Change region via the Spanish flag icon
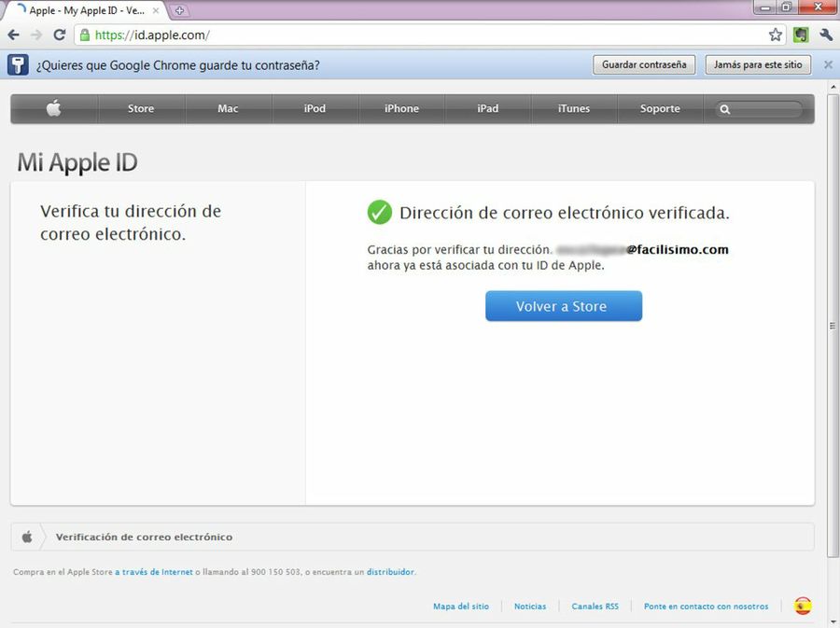Screen dimensions: 840x628 (x=803, y=605)
